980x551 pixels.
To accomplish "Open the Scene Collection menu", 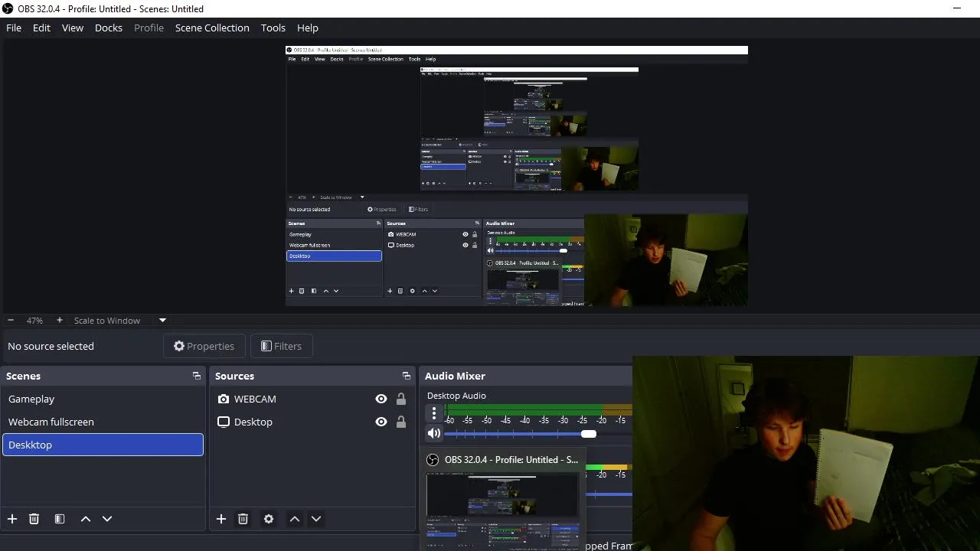I will 212,28.
